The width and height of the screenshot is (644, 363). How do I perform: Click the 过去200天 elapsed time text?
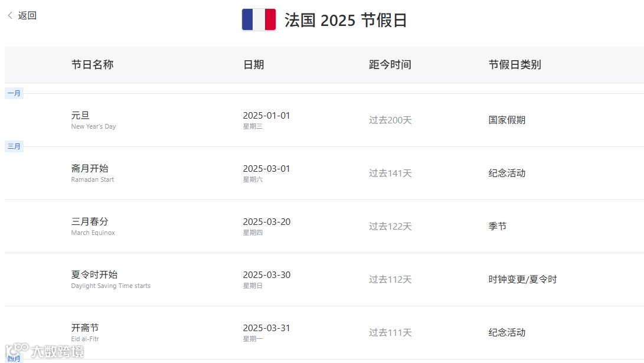coord(390,120)
